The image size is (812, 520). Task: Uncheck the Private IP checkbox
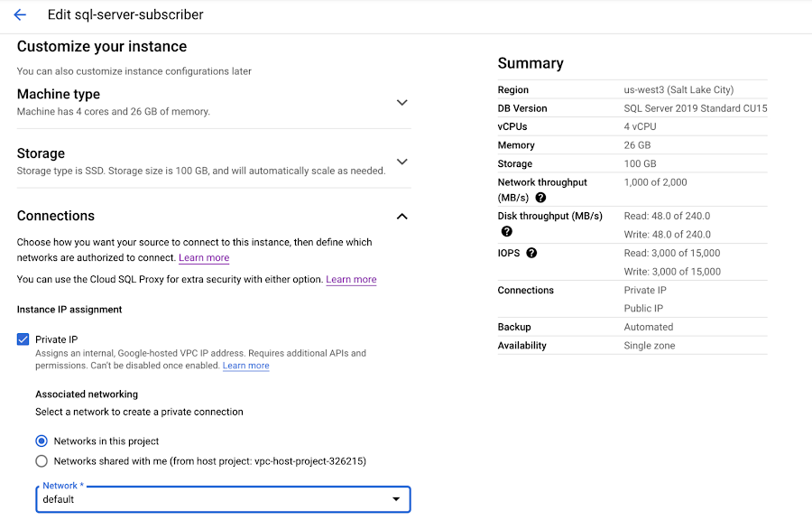point(23,339)
